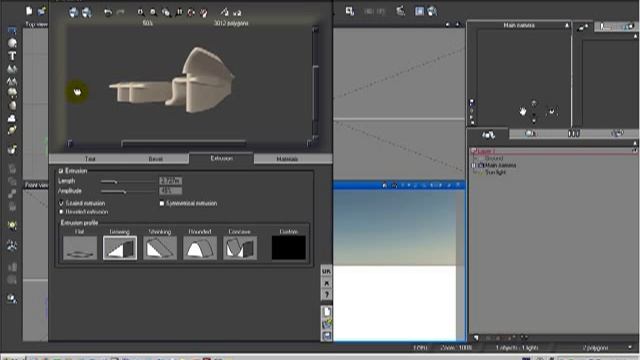Choose the Shrinking extrusion profile
Viewport: 640px width, 360px height.
160,248
